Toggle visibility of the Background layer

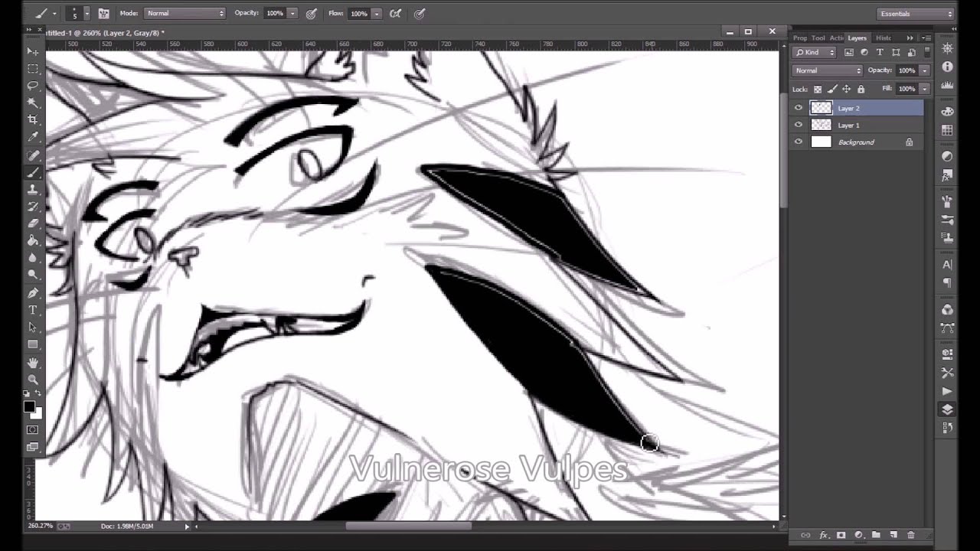click(x=799, y=142)
